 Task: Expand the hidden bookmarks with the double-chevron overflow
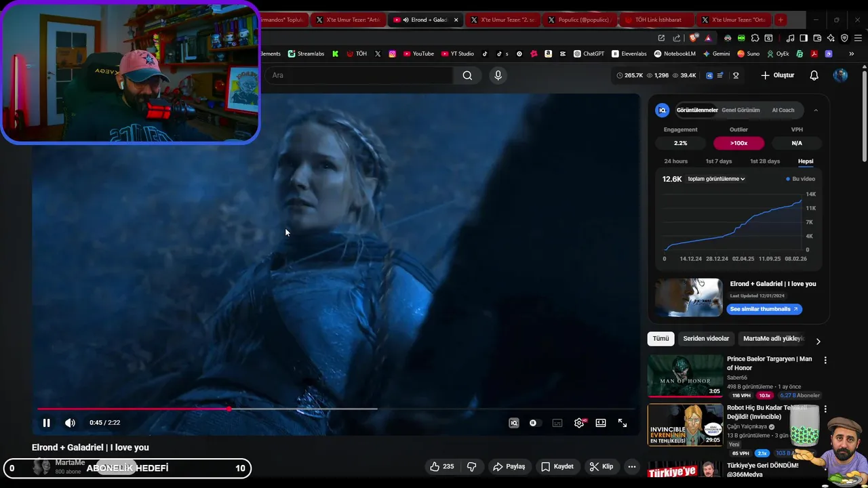click(x=851, y=54)
